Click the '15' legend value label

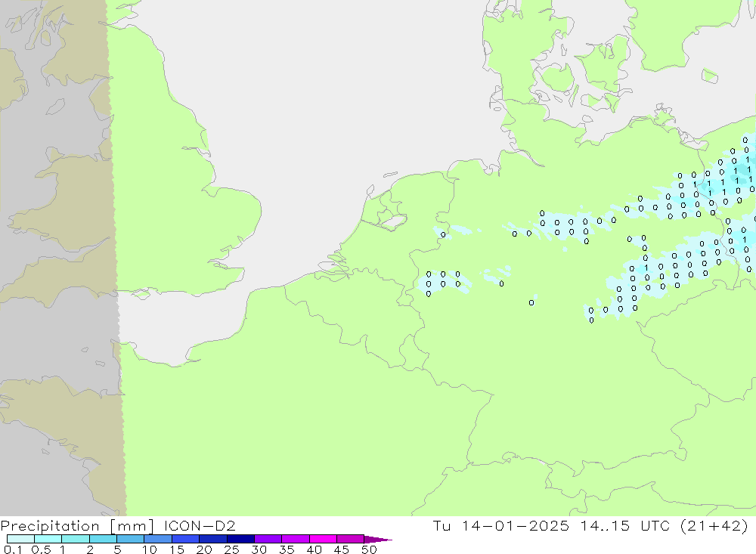coord(177,549)
